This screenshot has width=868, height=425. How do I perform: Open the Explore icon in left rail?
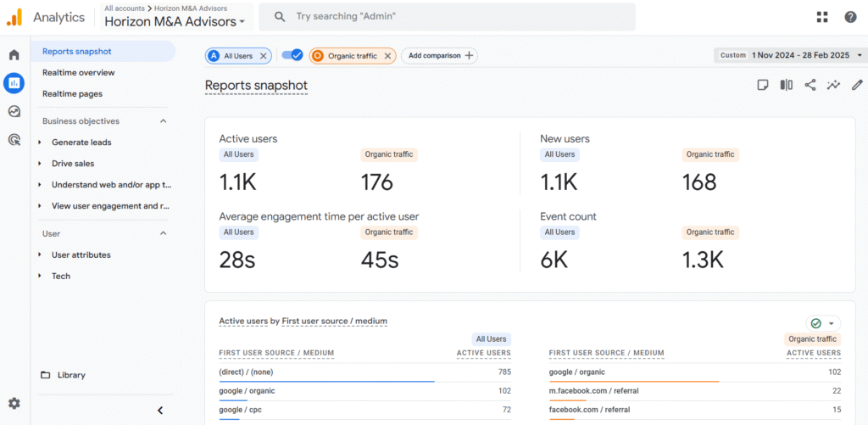click(14, 111)
